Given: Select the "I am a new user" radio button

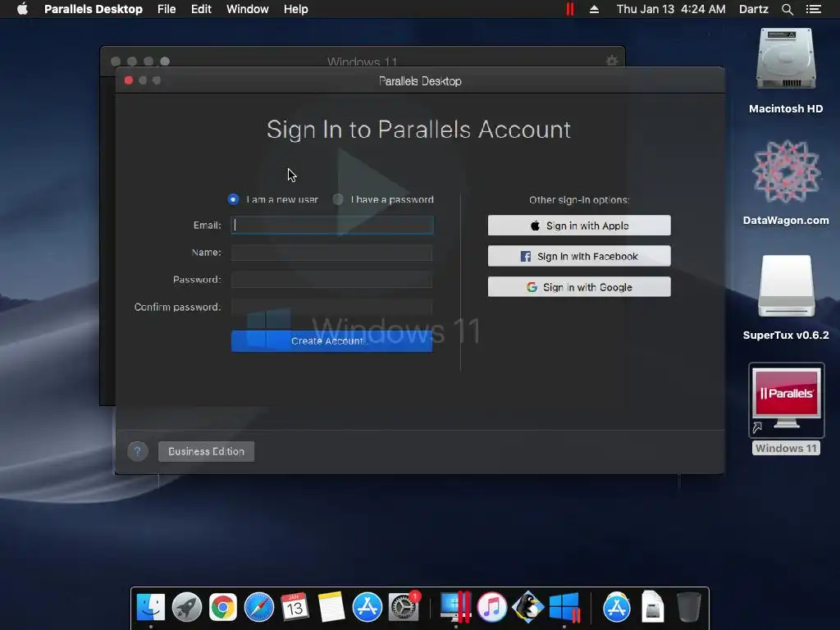Looking at the screenshot, I should click(x=233, y=199).
